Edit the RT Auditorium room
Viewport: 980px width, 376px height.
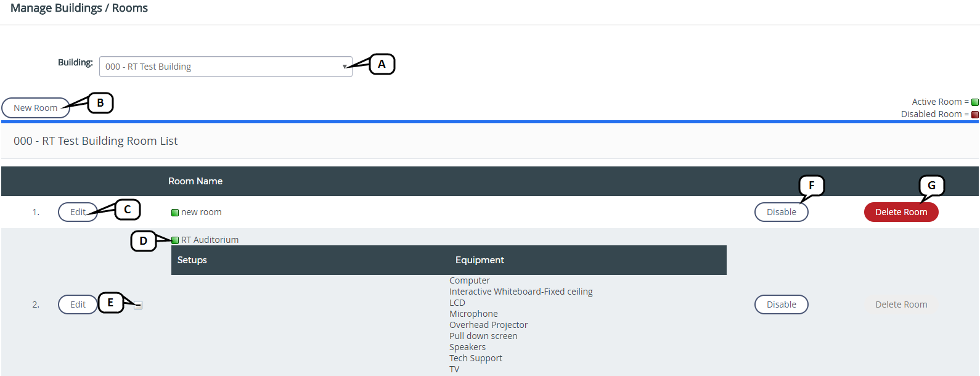(x=78, y=304)
